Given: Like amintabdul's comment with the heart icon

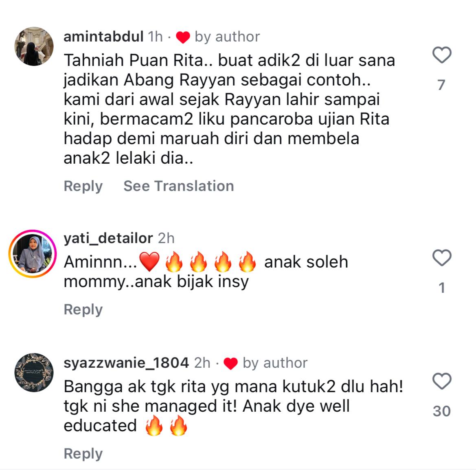Looking at the screenshot, I should point(442,55).
